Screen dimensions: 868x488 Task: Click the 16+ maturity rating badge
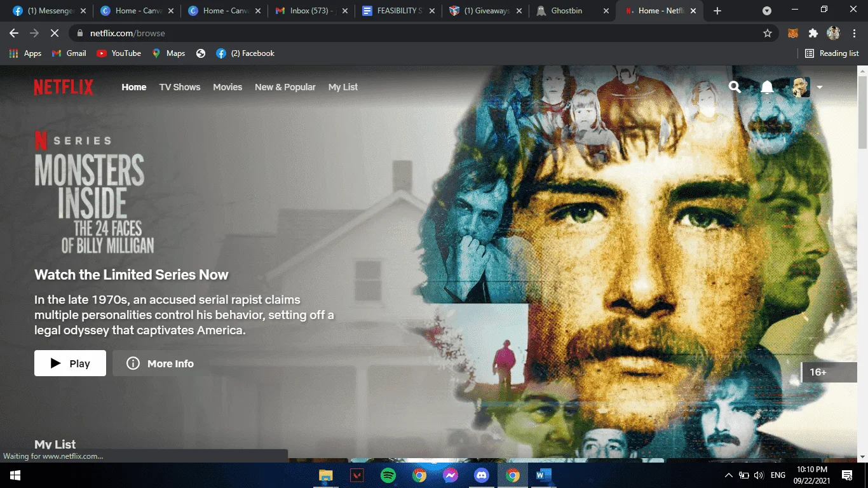[x=829, y=372]
